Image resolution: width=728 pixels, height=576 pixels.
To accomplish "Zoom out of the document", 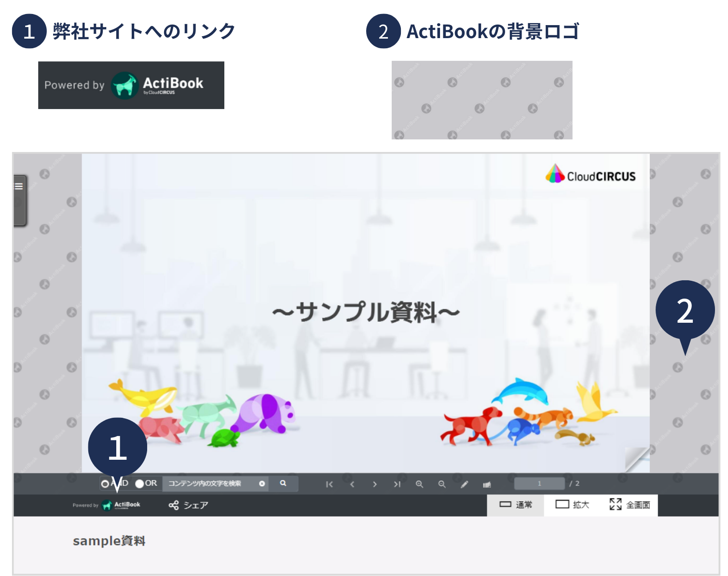I will point(441,484).
